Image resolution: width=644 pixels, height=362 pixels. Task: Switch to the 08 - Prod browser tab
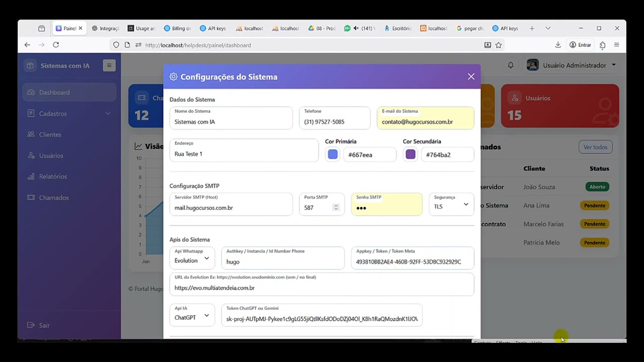(323, 29)
